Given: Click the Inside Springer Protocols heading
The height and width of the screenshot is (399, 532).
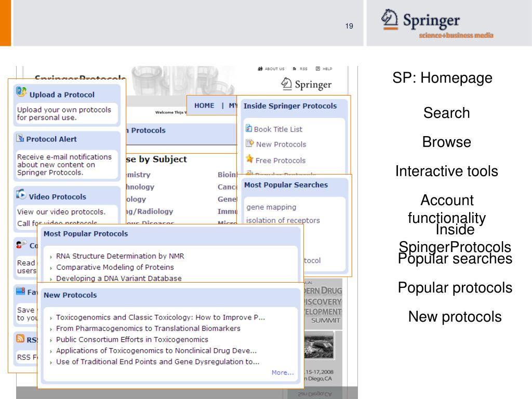Looking at the screenshot, I should [x=290, y=106].
